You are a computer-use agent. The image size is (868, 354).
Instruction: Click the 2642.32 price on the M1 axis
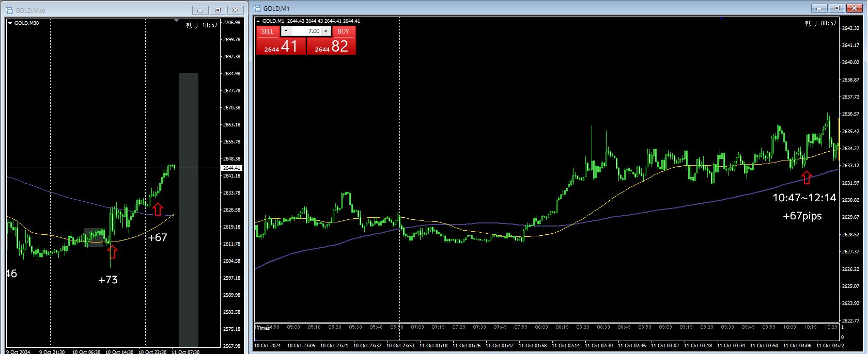click(x=850, y=28)
